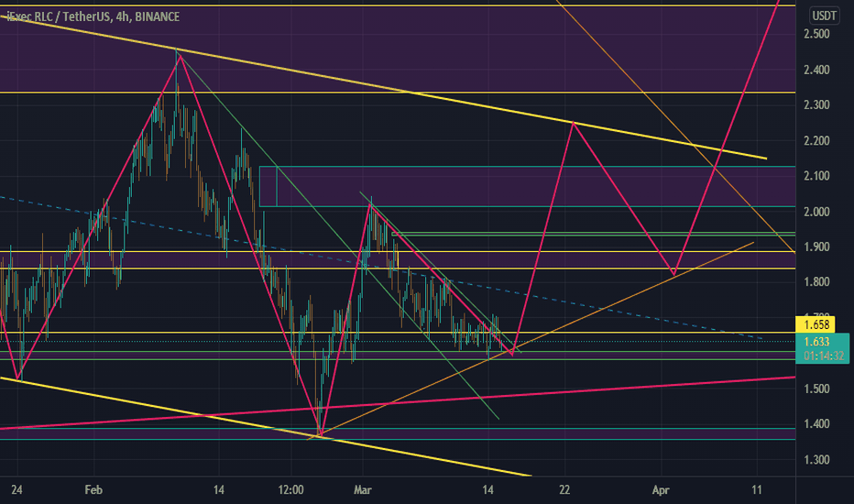Click the 11 date label on time axis

(x=757, y=490)
